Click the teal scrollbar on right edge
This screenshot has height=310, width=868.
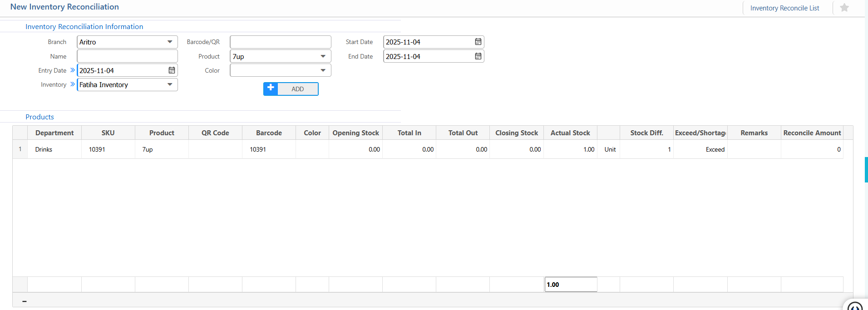(866, 170)
